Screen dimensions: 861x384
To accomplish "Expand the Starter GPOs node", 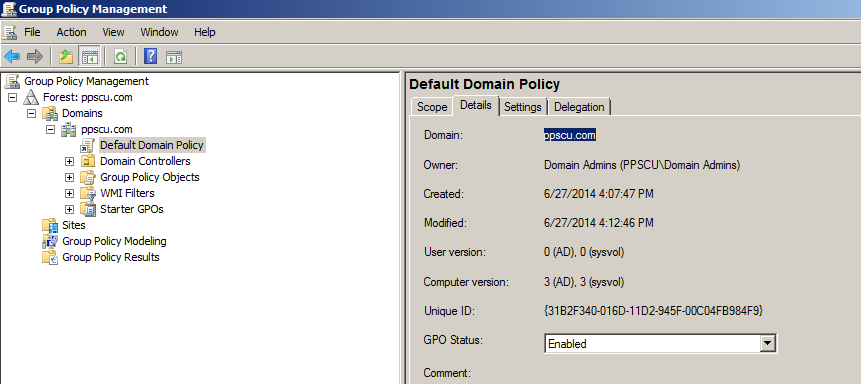I will click(69, 209).
